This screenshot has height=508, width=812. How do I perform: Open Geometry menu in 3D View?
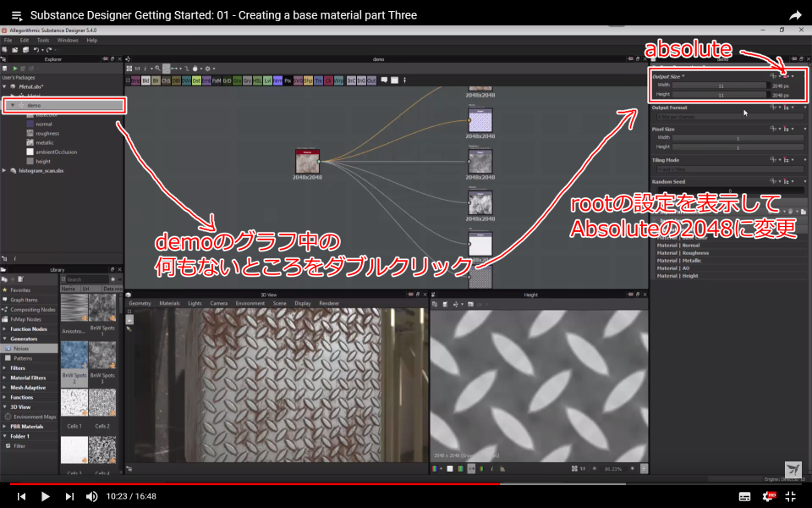(x=140, y=303)
